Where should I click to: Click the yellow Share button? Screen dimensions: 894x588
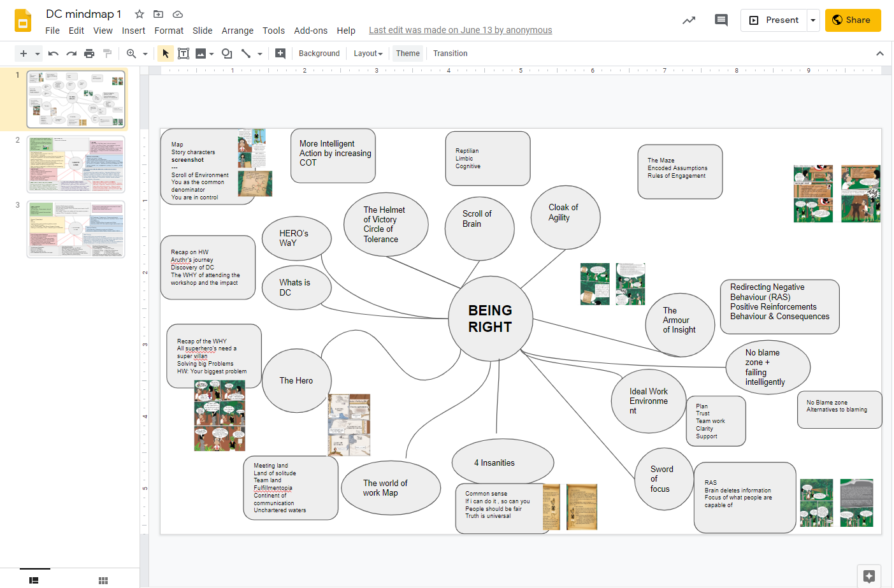click(x=853, y=20)
